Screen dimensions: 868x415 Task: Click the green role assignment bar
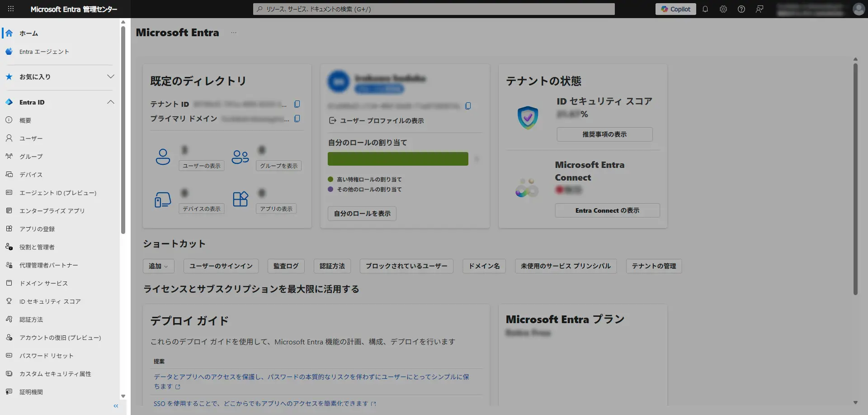point(398,159)
